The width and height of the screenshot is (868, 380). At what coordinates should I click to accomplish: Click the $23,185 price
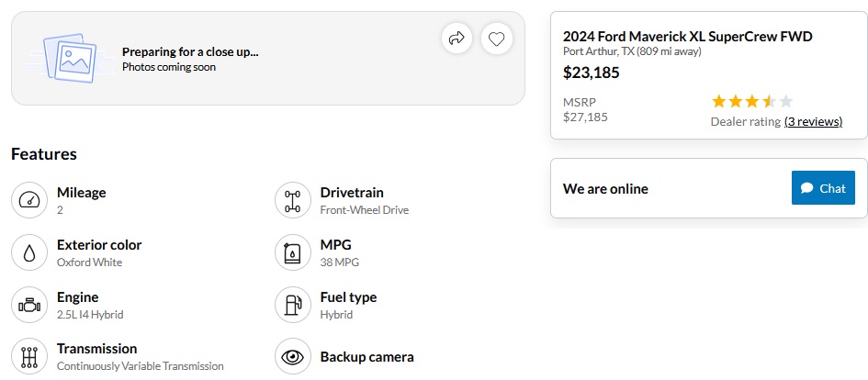(592, 73)
